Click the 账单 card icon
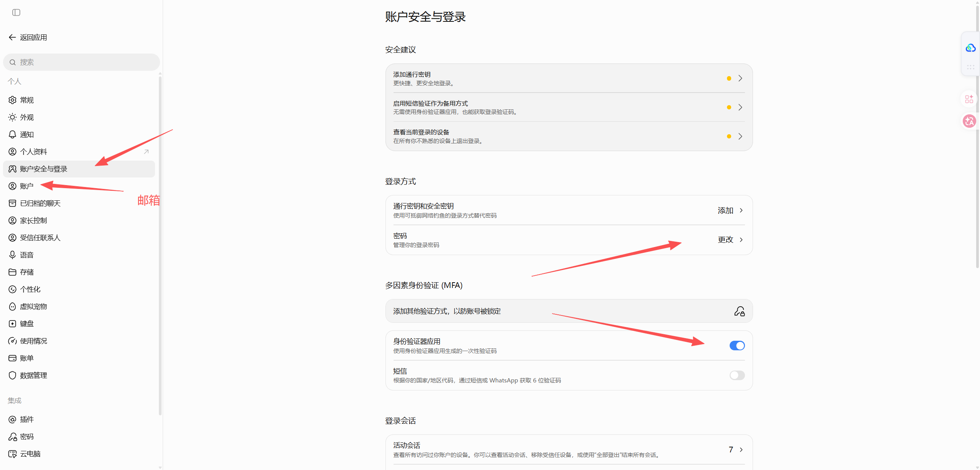The width and height of the screenshot is (980, 470). point(13,358)
